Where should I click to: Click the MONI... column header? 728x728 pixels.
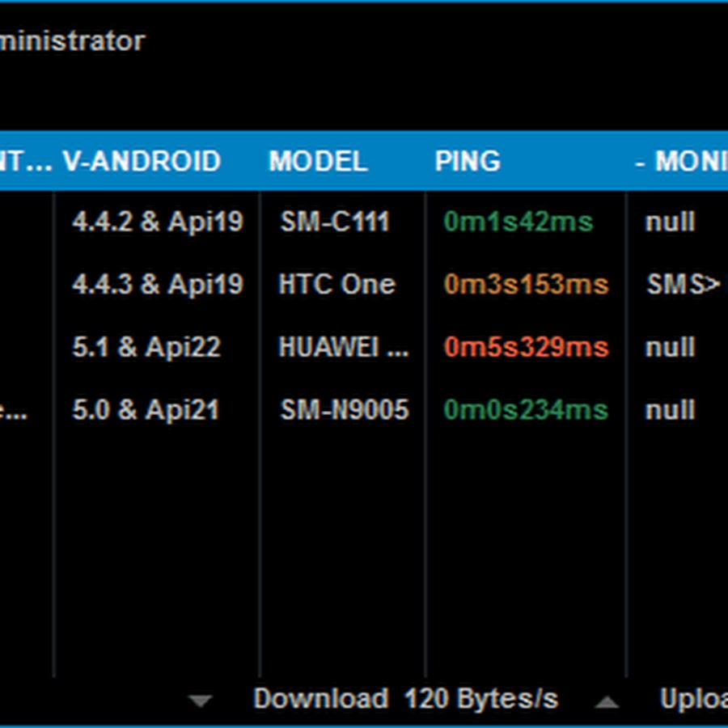coord(682,161)
